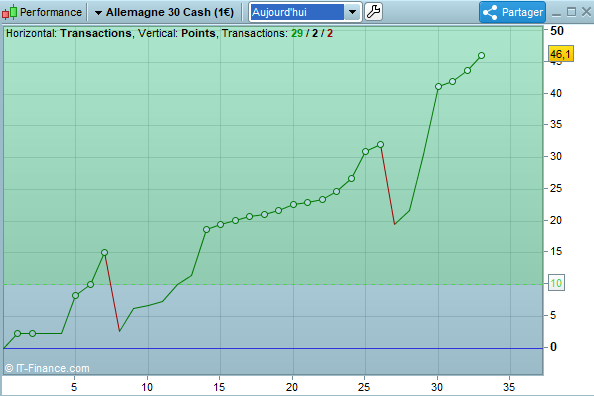Screen dimensions: 594x396
Task: Click the green 10 level label
Action: point(556,283)
